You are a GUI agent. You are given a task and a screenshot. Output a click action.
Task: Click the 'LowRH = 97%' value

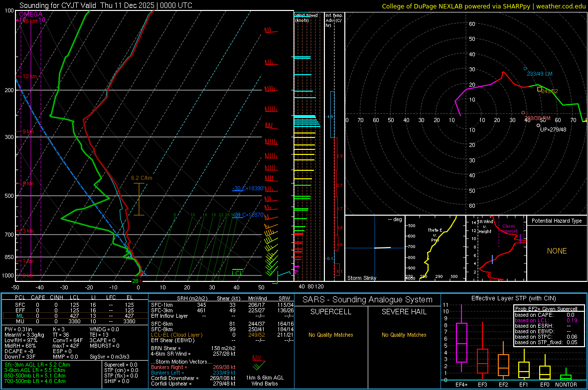click(x=21, y=341)
